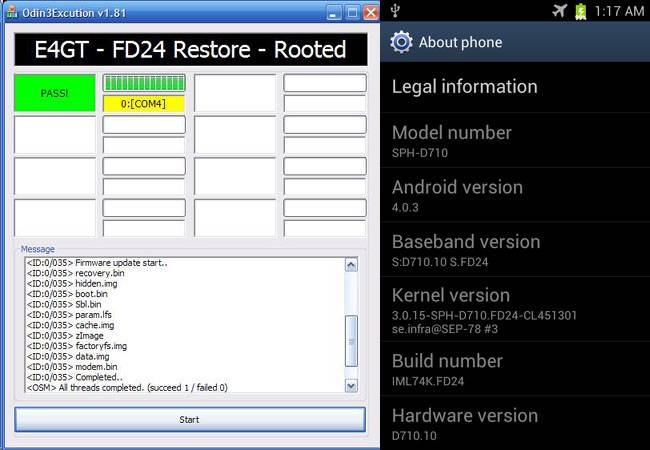
Task: Click the USB icon in phone status bar
Action: (x=395, y=10)
